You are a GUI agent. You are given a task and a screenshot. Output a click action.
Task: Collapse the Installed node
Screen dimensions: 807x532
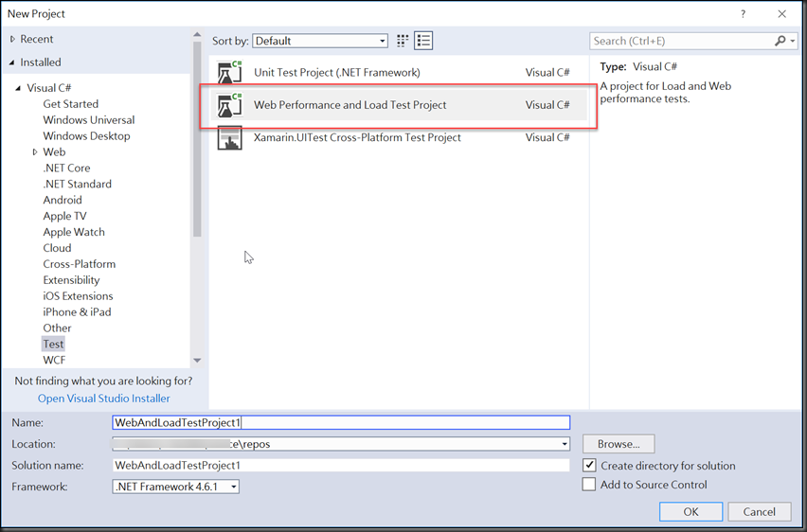11,62
